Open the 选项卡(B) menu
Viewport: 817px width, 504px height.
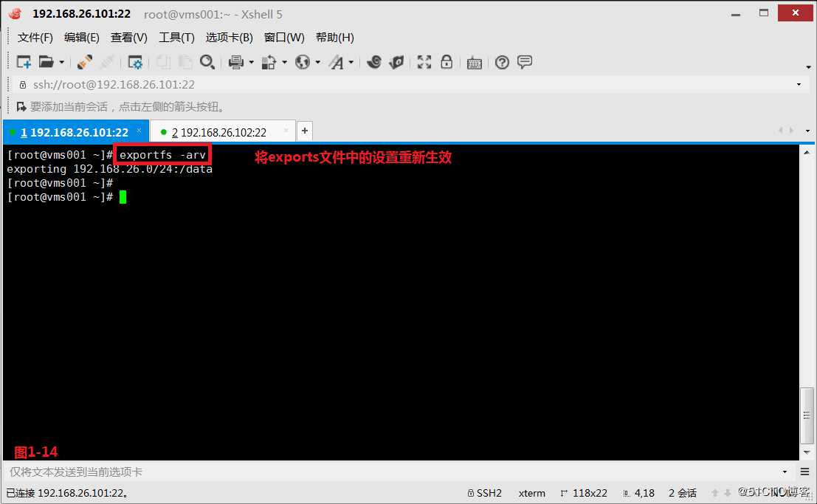tap(230, 38)
